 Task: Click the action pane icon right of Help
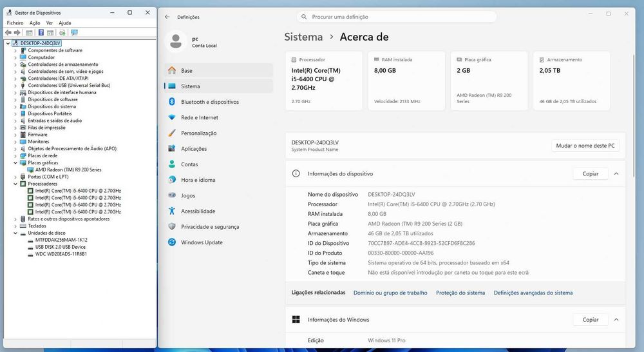click(x=50, y=32)
